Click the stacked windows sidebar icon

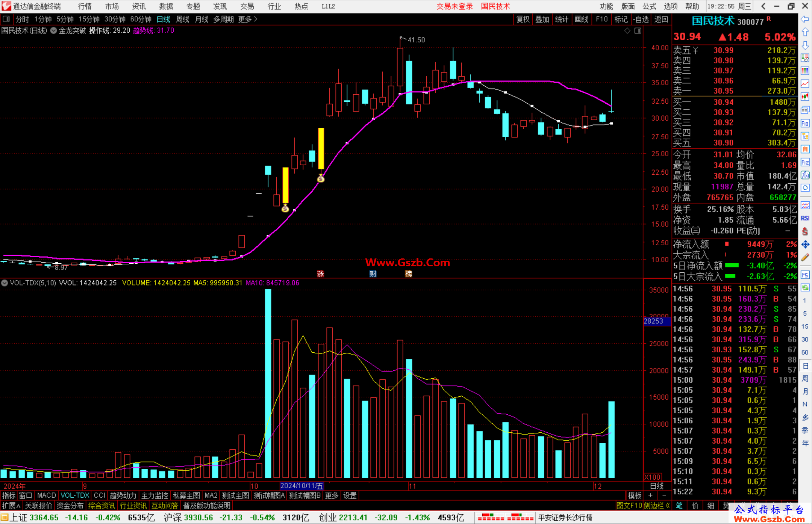(x=805, y=110)
